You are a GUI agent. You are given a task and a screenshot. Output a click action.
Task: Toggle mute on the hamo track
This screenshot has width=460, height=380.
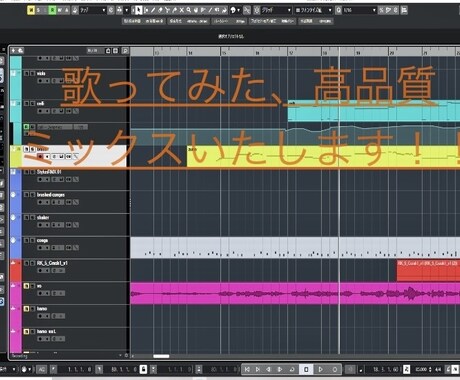[26, 309]
